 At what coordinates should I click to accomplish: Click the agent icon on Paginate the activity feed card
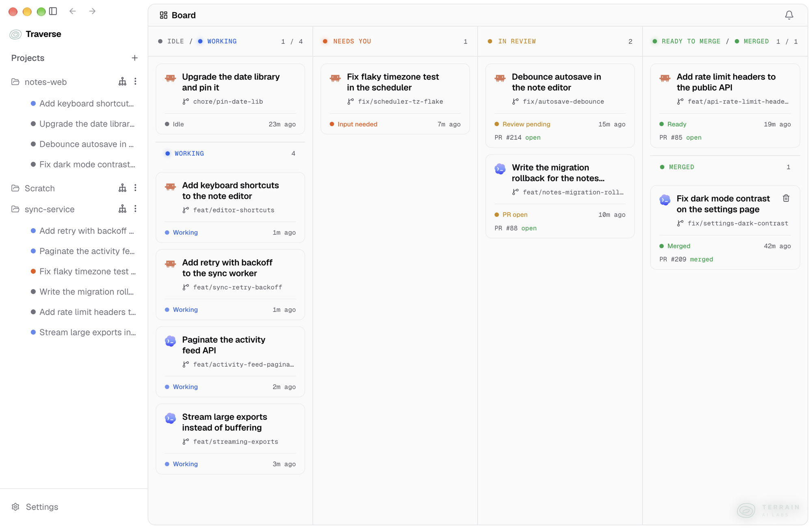coord(171,341)
